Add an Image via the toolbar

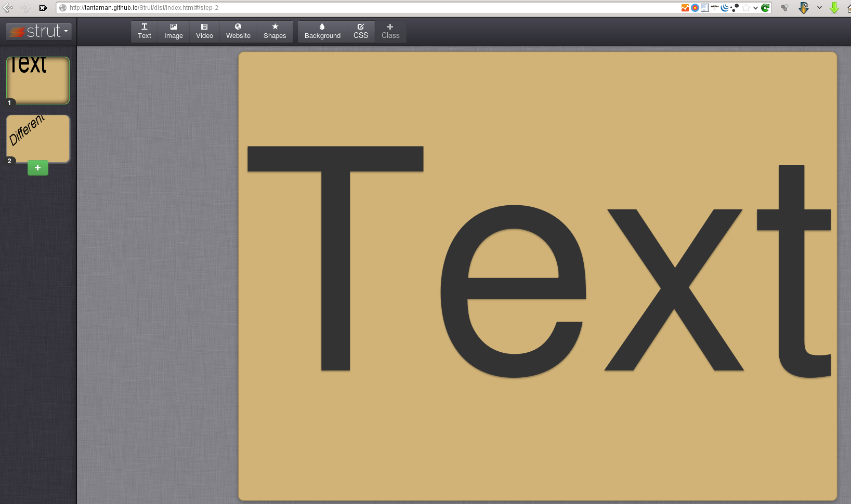coord(174,31)
